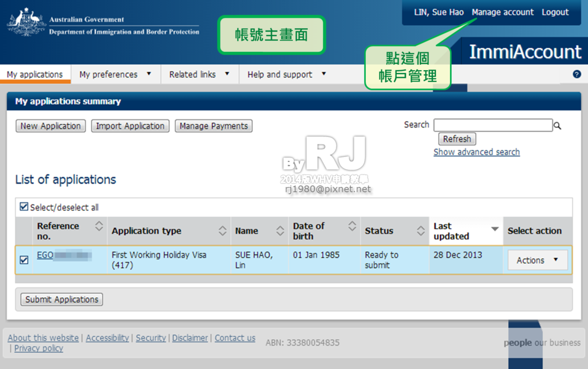Click the List of applications heading

(x=65, y=179)
